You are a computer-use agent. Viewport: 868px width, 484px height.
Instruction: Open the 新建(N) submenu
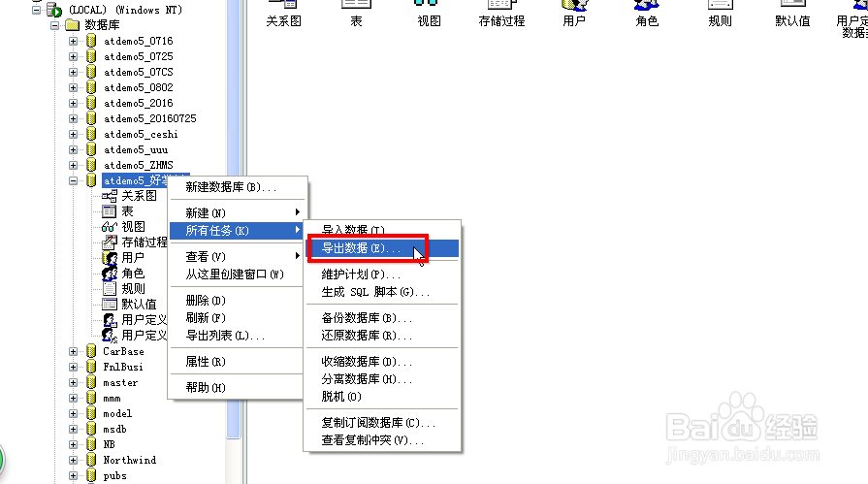pos(237,212)
